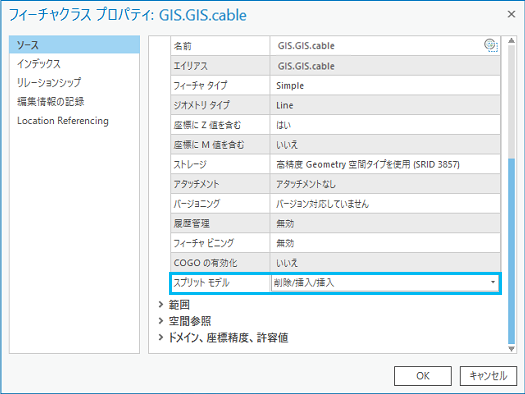This screenshot has width=525, height=394.
Task: Expand the 範囲 section
Action: pos(161,305)
